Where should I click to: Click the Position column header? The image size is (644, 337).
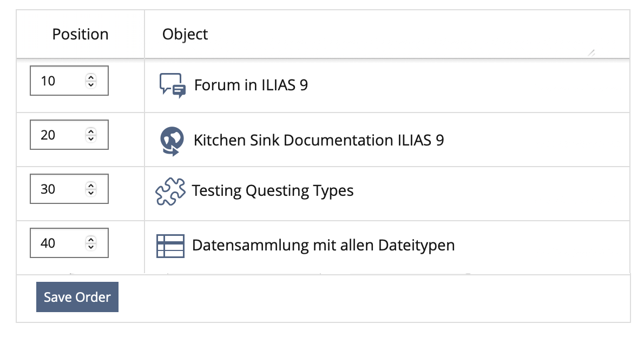(80, 35)
